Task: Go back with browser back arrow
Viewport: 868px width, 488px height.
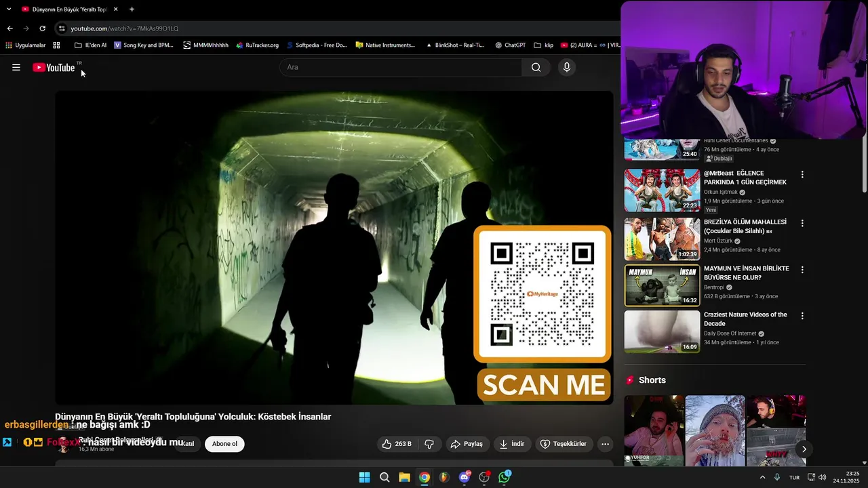Action: (x=10, y=28)
